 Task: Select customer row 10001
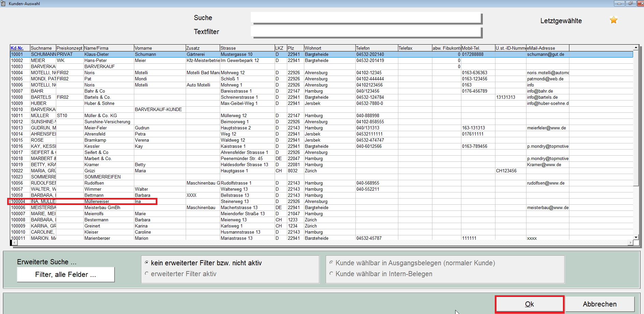point(321,54)
